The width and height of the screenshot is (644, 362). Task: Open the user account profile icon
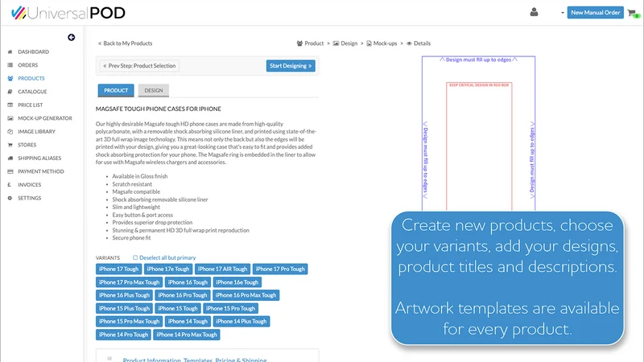point(534,12)
